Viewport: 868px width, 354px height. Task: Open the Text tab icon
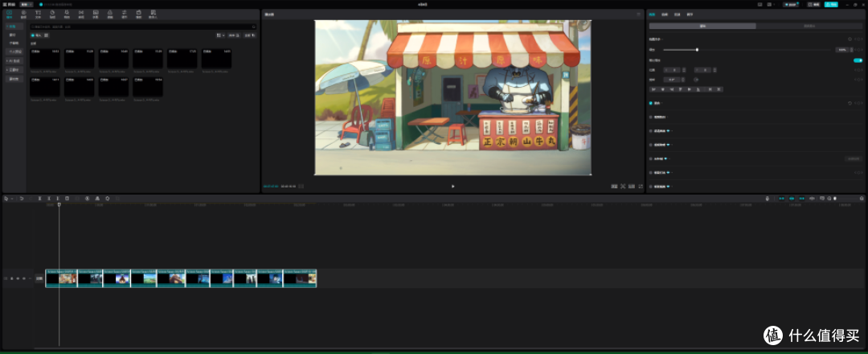click(x=38, y=14)
